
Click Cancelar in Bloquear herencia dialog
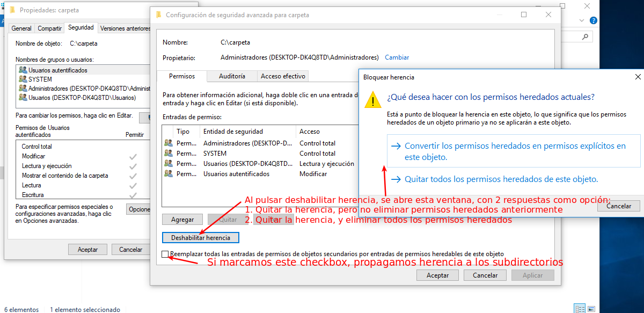pyautogui.click(x=618, y=206)
